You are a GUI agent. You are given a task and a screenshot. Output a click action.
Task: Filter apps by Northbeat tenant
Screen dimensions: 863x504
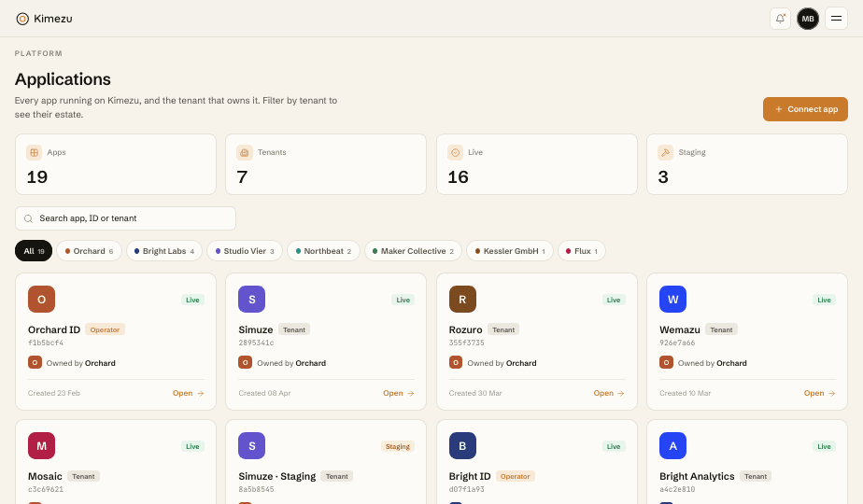323,251
